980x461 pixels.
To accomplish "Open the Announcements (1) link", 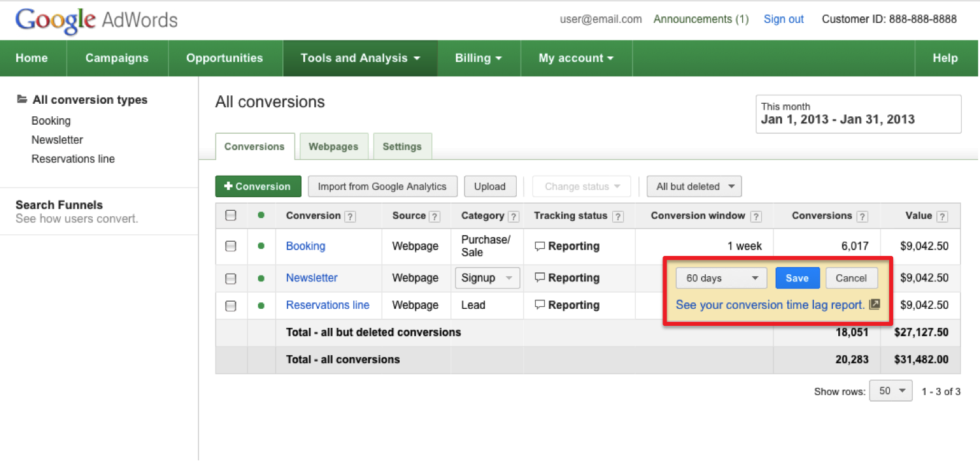I will [701, 19].
